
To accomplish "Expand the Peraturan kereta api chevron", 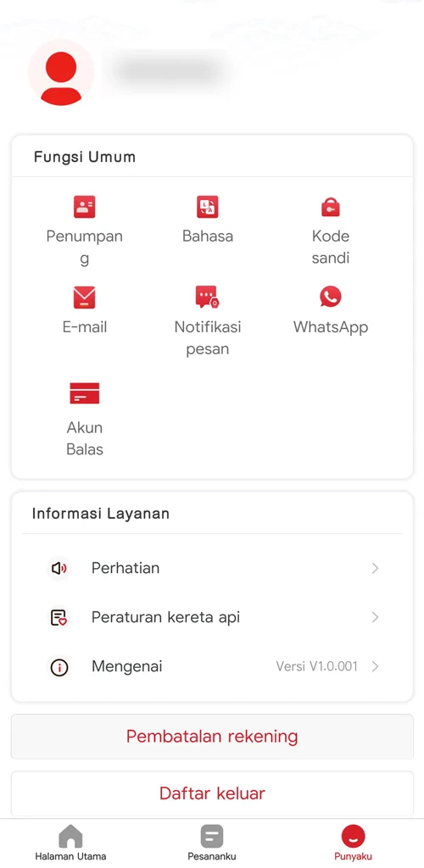I will click(x=376, y=617).
